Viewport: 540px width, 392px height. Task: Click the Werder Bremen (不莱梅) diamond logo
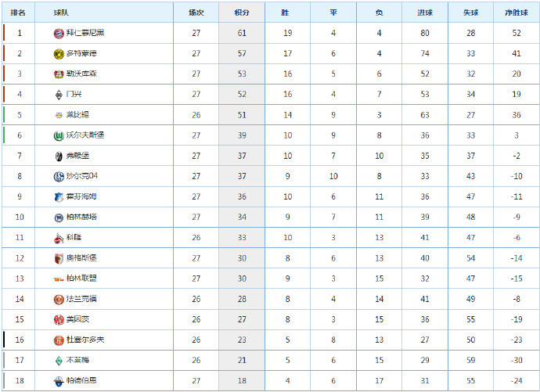pyautogui.click(x=59, y=361)
